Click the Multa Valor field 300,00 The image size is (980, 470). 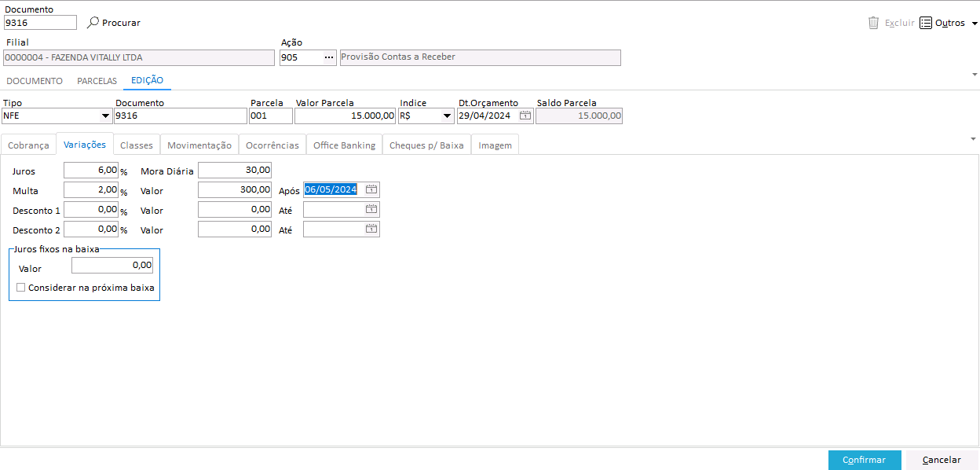click(235, 189)
